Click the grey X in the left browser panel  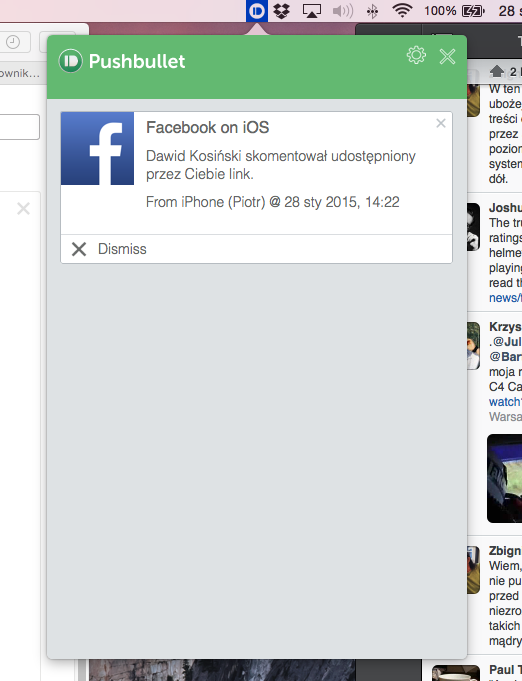pyautogui.click(x=23, y=209)
